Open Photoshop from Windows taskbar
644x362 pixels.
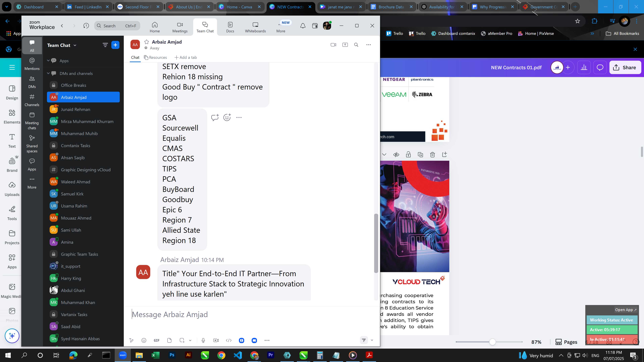pyautogui.click(x=172, y=355)
